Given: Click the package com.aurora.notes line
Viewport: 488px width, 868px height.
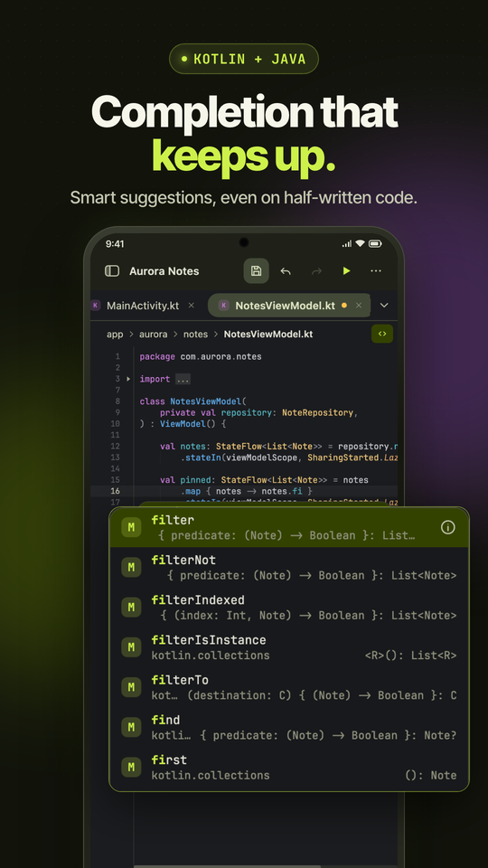Looking at the screenshot, I should 201,357.
